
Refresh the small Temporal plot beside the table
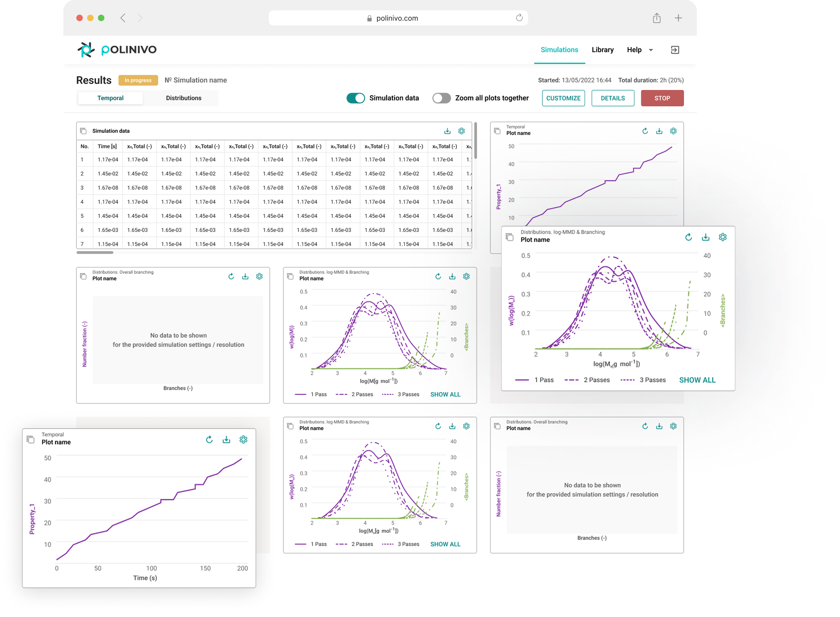pos(645,131)
